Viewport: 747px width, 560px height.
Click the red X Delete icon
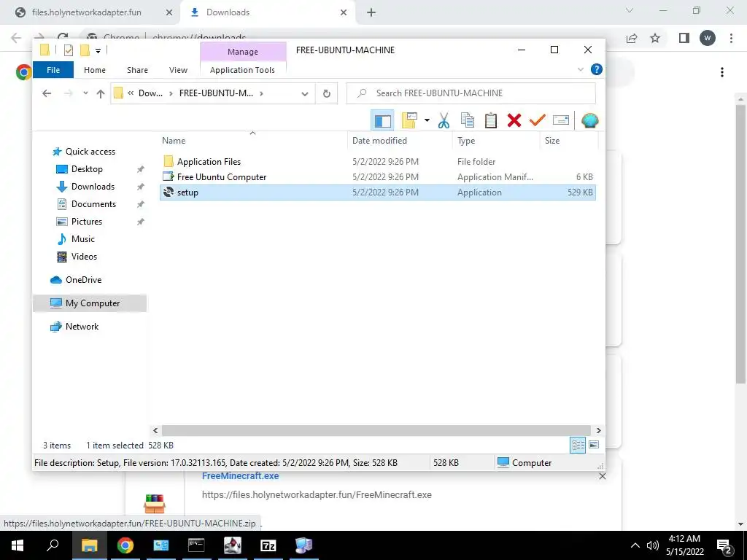pos(514,120)
